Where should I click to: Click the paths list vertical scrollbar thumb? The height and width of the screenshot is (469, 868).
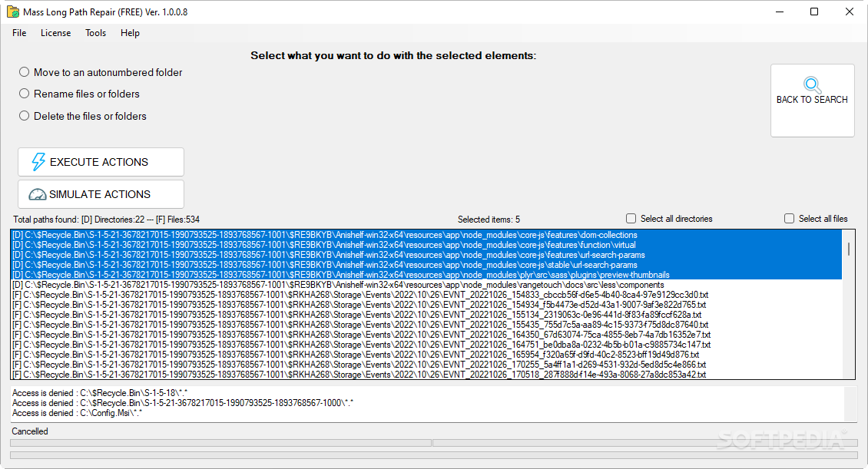tap(849, 249)
